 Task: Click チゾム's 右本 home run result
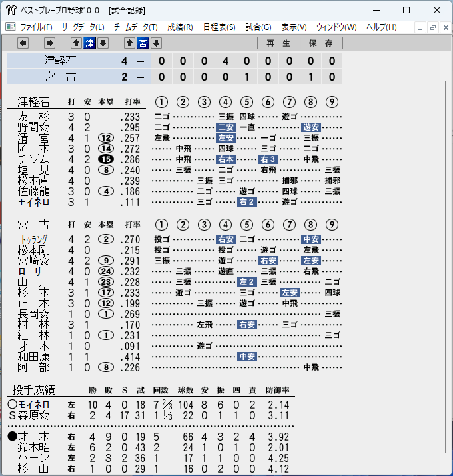(x=226, y=159)
